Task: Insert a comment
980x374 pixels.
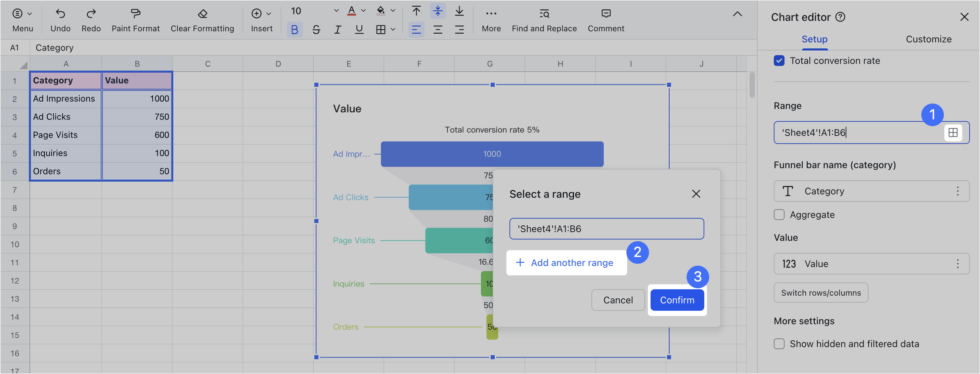Action: click(x=605, y=19)
